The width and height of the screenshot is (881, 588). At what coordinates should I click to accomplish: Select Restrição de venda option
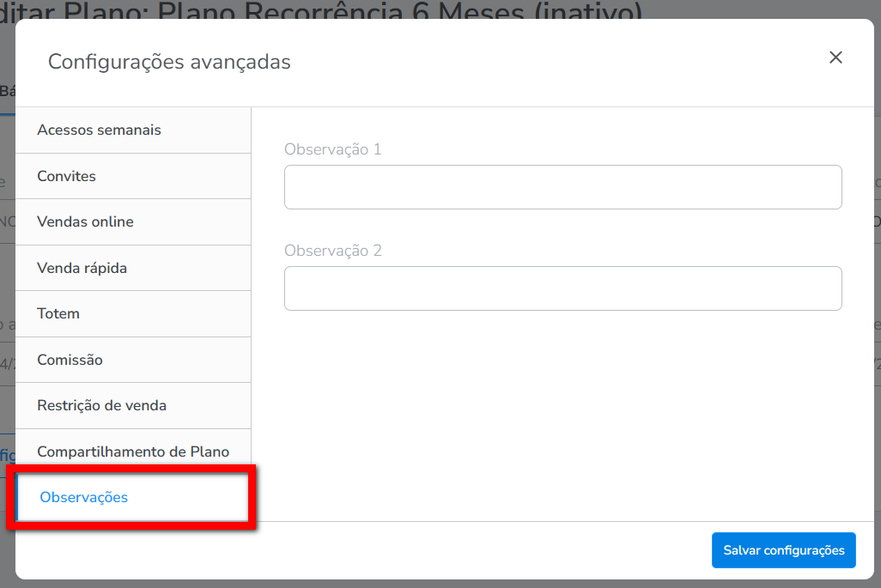pos(101,406)
